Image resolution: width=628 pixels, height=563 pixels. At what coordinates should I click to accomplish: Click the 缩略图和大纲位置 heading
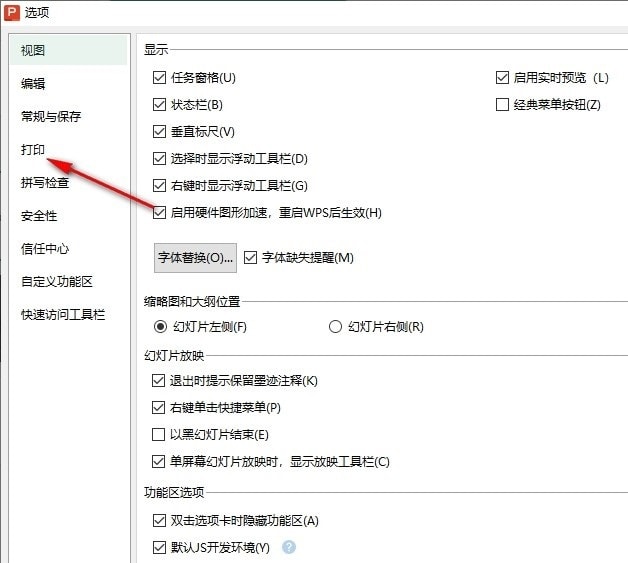coord(192,301)
